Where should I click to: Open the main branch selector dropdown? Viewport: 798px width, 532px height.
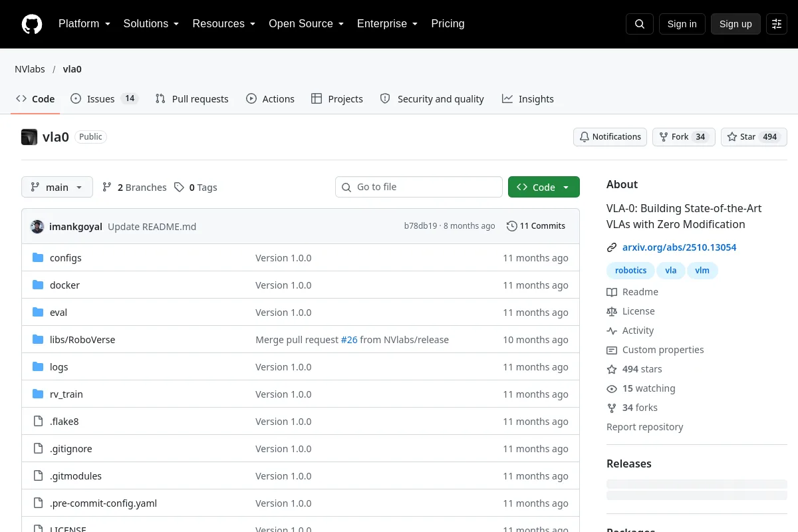tap(57, 188)
